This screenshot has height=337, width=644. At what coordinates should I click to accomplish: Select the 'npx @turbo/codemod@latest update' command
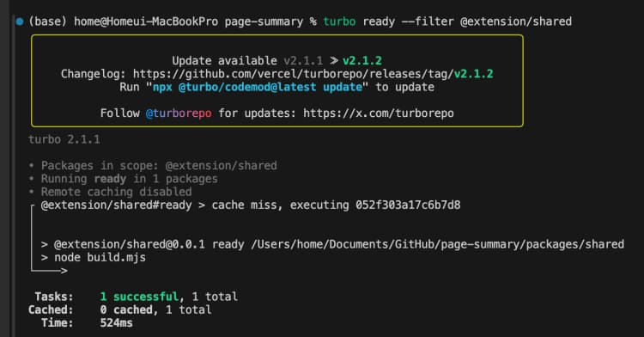[258, 87]
